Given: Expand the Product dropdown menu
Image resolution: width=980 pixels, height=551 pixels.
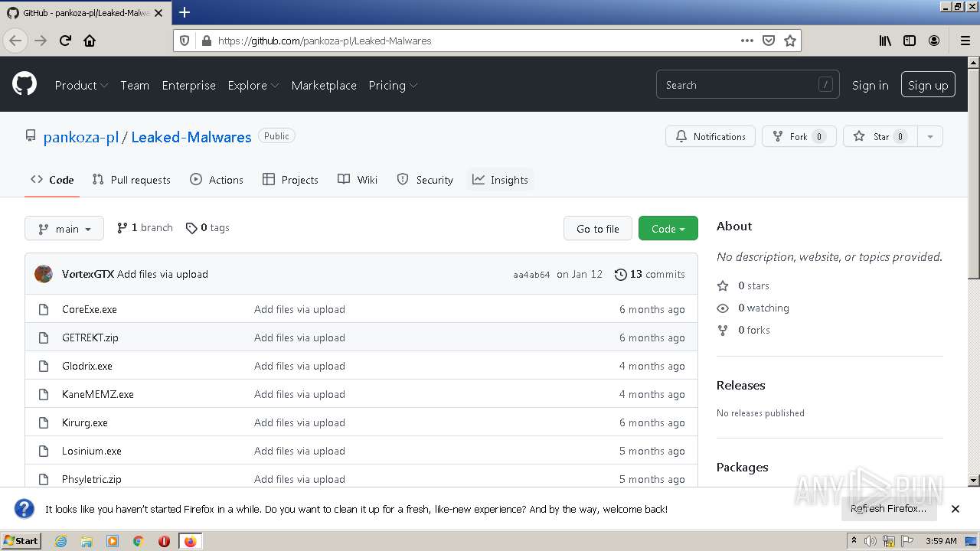Looking at the screenshot, I should coord(81,85).
